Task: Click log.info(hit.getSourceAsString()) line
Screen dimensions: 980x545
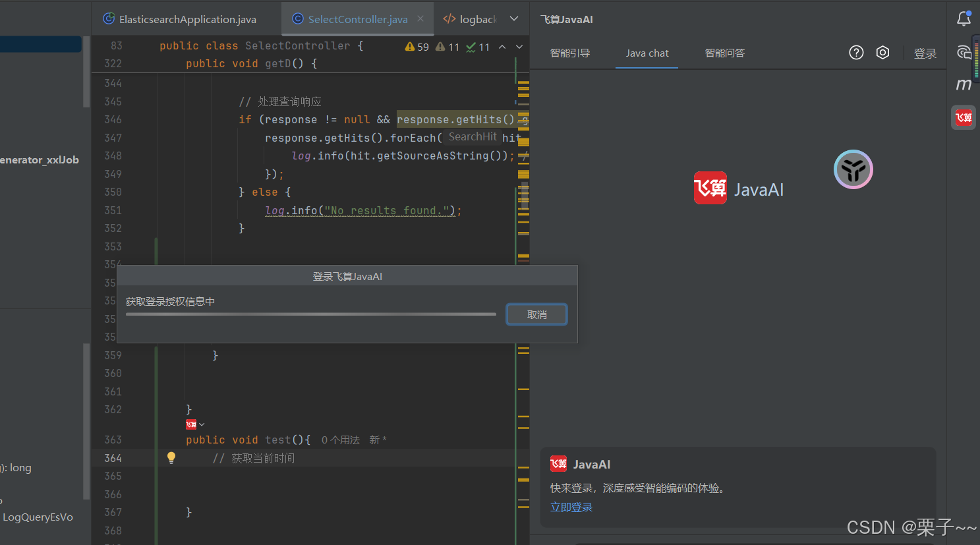Action: tap(403, 156)
